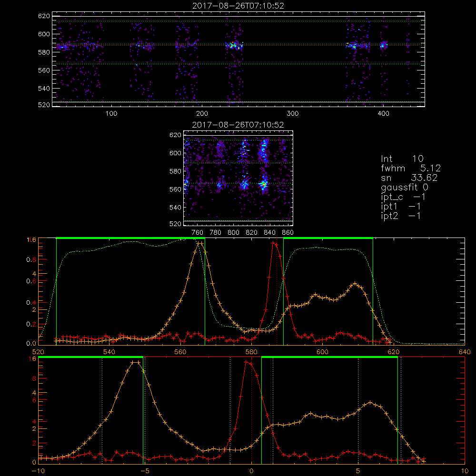
Task: Click the wide spectrogram image
Action: (x=238, y=59)
